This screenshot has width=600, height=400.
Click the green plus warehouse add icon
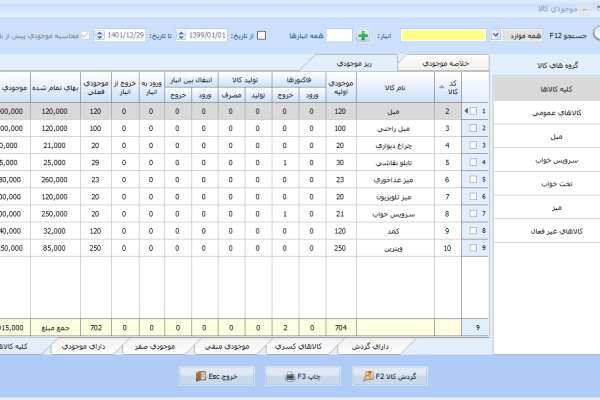(363, 36)
